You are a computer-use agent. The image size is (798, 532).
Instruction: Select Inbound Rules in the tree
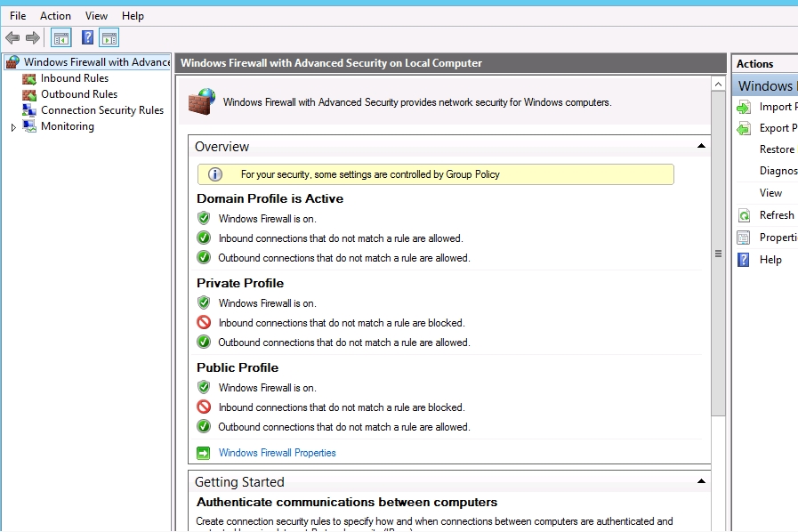click(x=74, y=78)
